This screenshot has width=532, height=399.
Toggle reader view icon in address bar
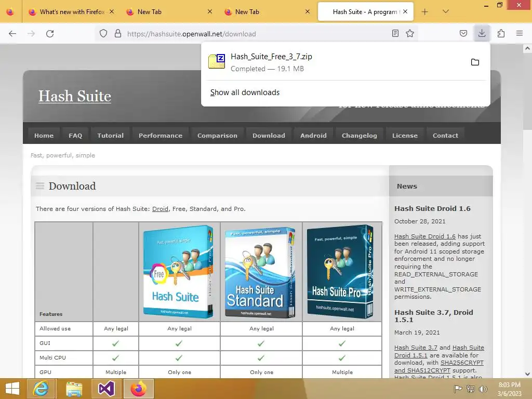pyautogui.click(x=395, y=34)
